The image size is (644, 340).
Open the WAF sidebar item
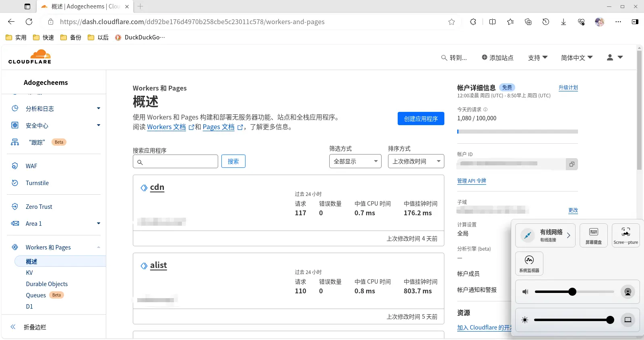31,166
